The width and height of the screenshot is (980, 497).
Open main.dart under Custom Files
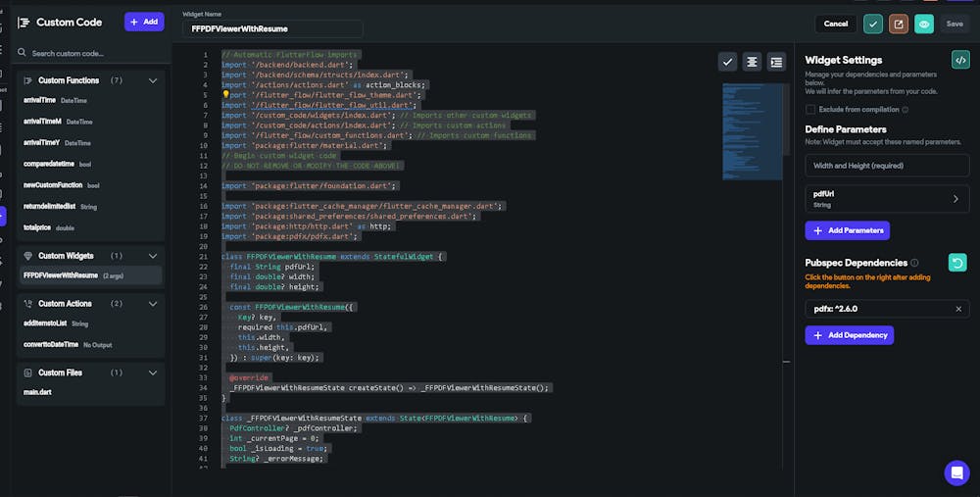tap(39, 392)
